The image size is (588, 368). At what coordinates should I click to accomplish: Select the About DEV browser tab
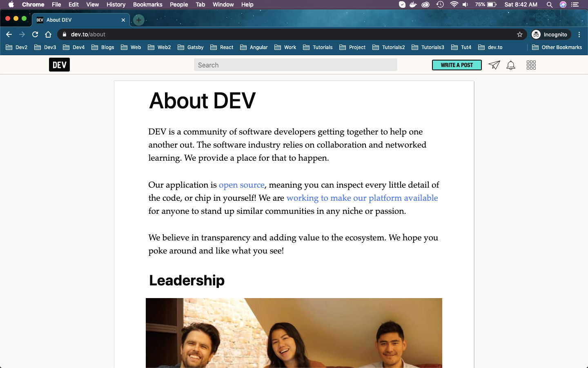81,20
